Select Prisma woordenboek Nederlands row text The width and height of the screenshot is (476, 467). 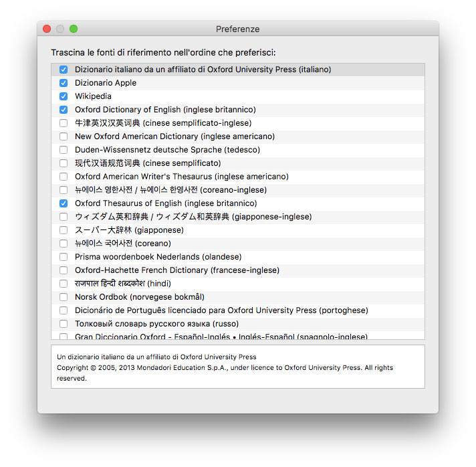[x=158, y=257]
